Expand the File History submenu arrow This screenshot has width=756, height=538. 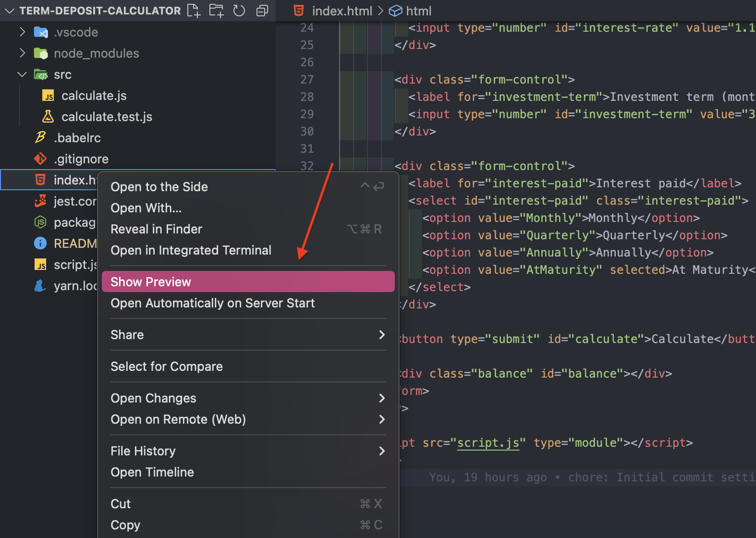tap(382, 451)
